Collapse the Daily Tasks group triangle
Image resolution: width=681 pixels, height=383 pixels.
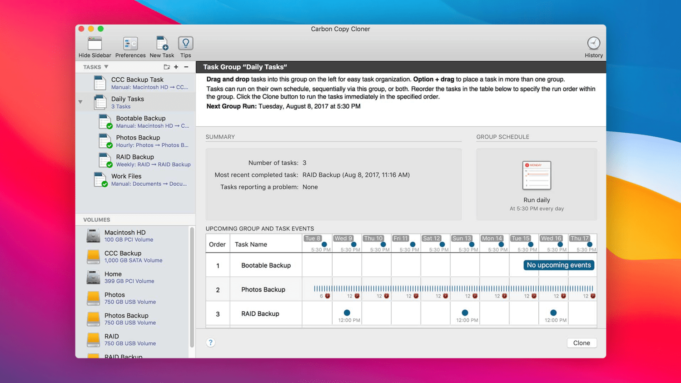(81, 102)
